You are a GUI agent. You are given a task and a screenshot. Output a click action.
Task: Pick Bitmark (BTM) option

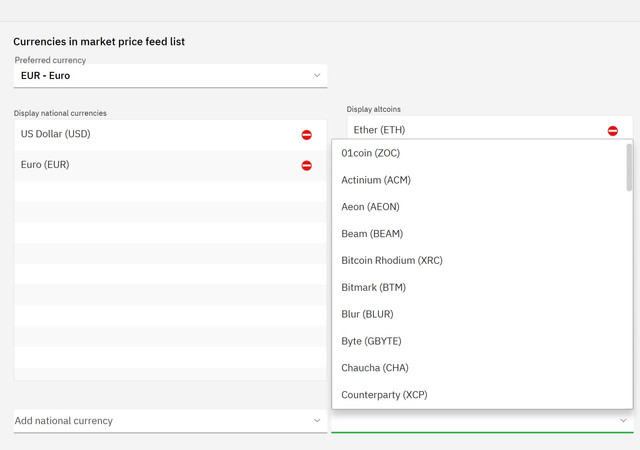[479, 287]
